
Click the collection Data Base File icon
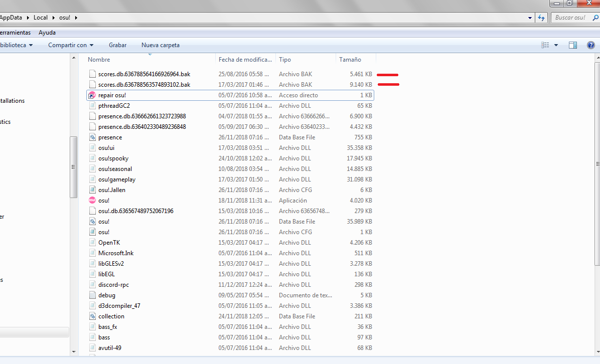tap(92, 316)
